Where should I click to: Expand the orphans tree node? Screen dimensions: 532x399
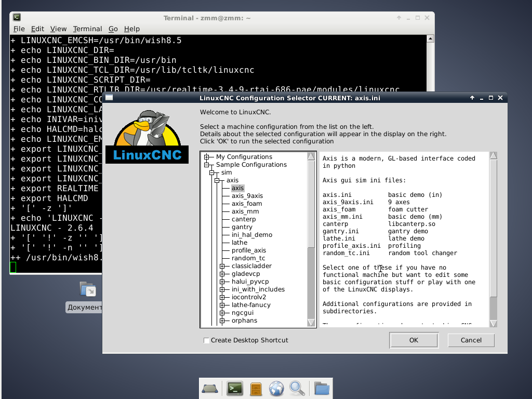point(222,321)
